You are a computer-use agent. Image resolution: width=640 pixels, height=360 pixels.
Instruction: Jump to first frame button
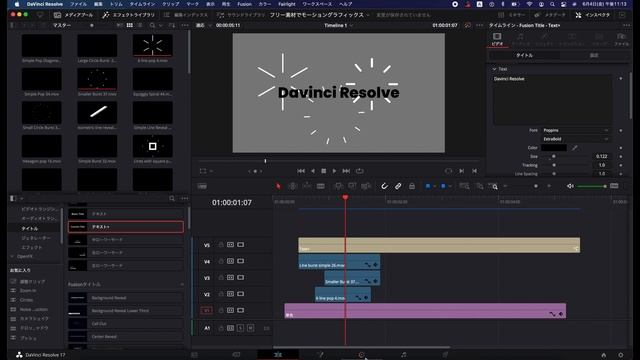301,171
